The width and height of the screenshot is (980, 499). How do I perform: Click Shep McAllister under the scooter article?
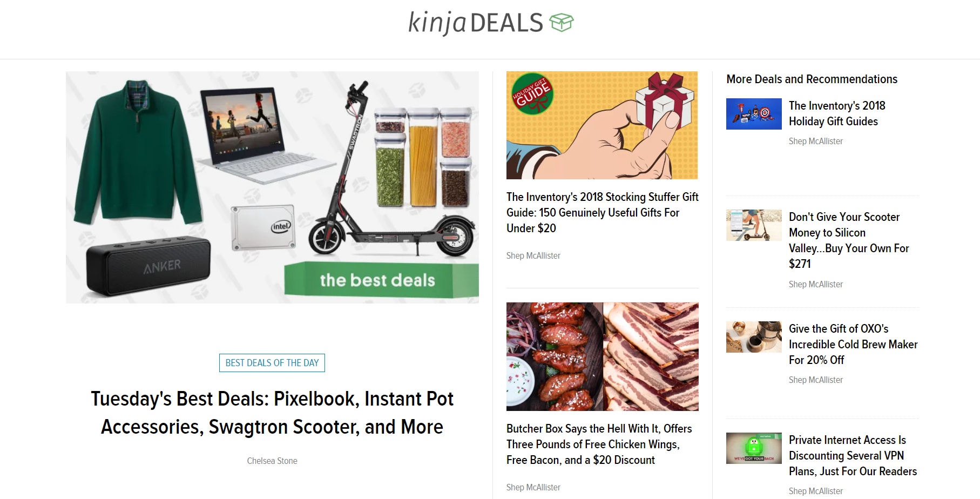816,284
